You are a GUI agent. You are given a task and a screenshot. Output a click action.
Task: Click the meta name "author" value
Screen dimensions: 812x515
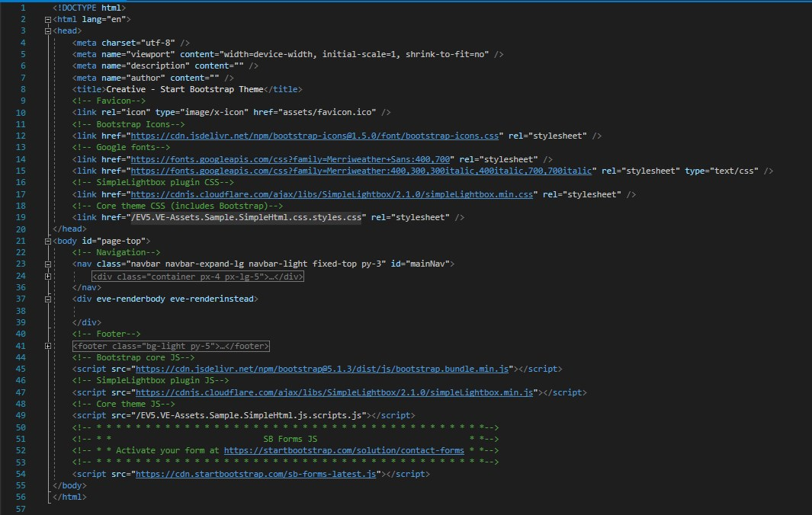[146, 78]
